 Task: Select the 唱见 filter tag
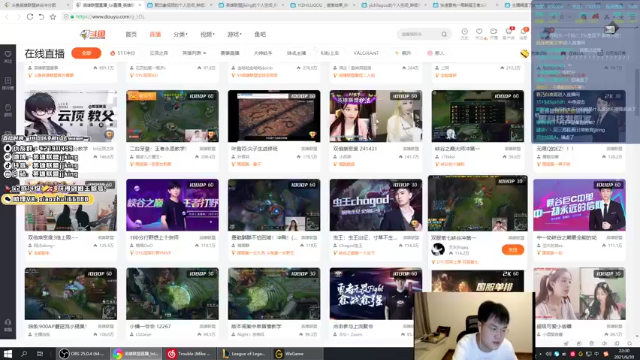click(x=403, y=53)
